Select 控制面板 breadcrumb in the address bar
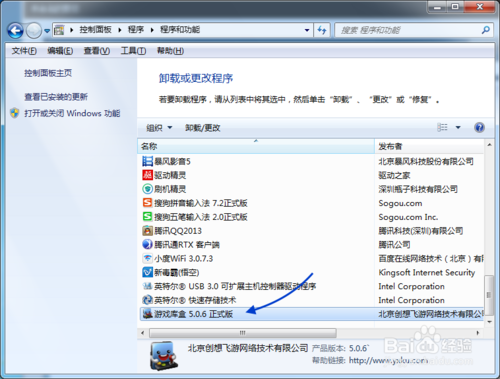The width and height of the screenshot is (500, 379). pyautogui.click(x=95, y=30)
